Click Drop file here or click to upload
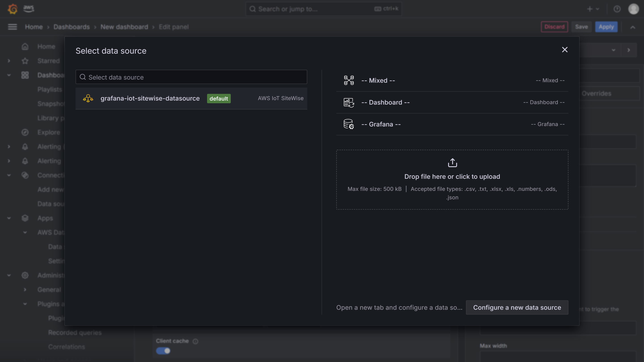Screen dimensions: 644x362 coord(452,177)
